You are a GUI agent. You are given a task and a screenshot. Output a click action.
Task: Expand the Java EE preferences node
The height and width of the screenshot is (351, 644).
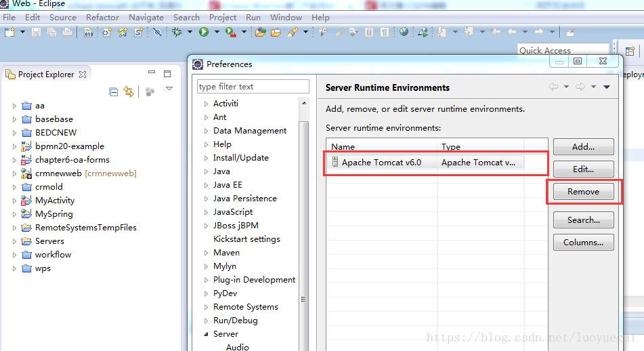pyautogui.click(x=206, y=185)
